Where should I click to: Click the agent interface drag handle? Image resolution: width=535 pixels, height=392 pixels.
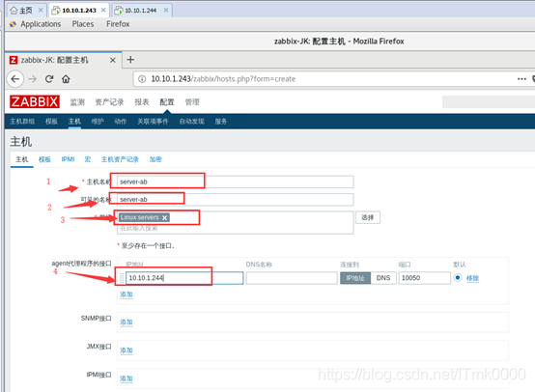pyautogui.click(x=122, y=278)
